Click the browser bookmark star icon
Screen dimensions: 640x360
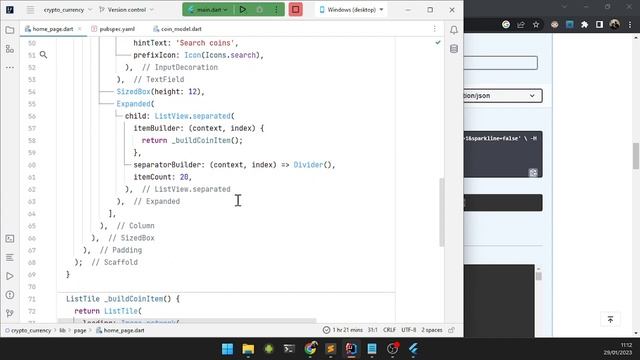click(x=536, y=25)
